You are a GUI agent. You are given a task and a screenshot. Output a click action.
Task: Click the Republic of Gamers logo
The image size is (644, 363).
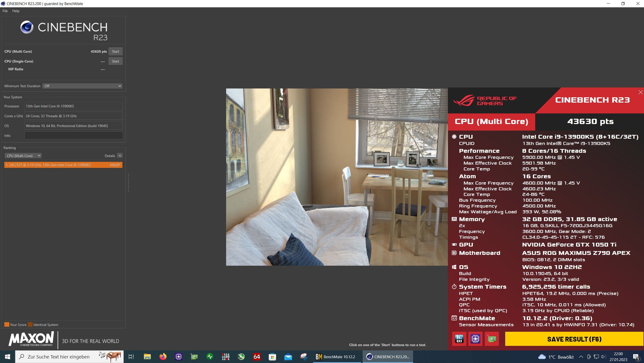485,101
